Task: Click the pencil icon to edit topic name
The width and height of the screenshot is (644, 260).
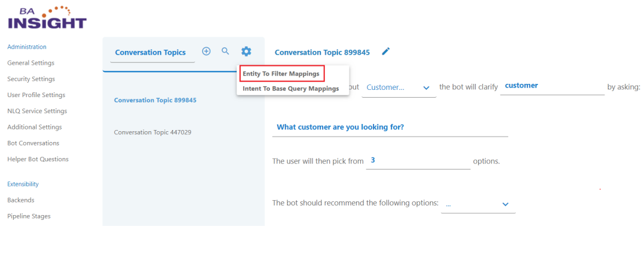Action: [386, 52]
